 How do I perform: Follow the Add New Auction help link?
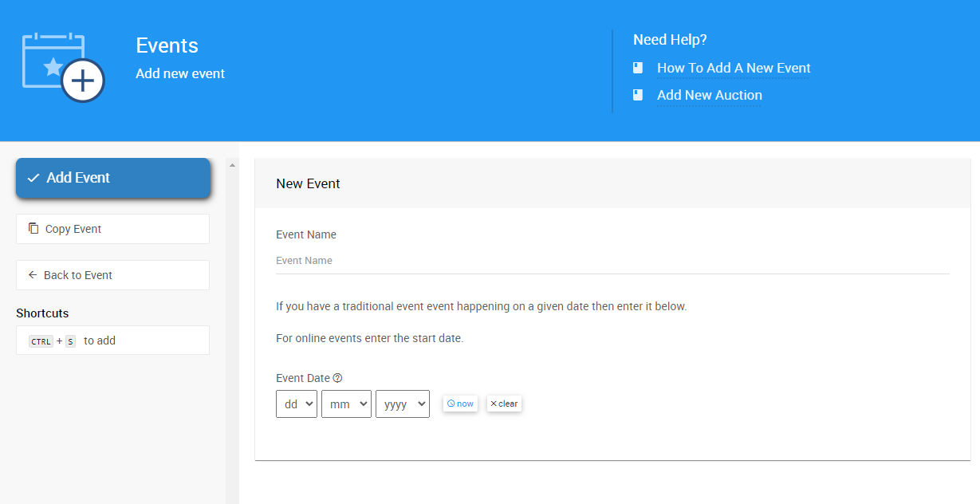pyautogui.click(x=709, y=96)
